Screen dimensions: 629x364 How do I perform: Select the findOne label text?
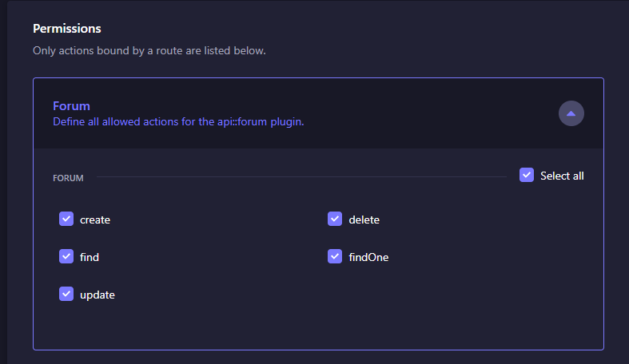(368, 257)
